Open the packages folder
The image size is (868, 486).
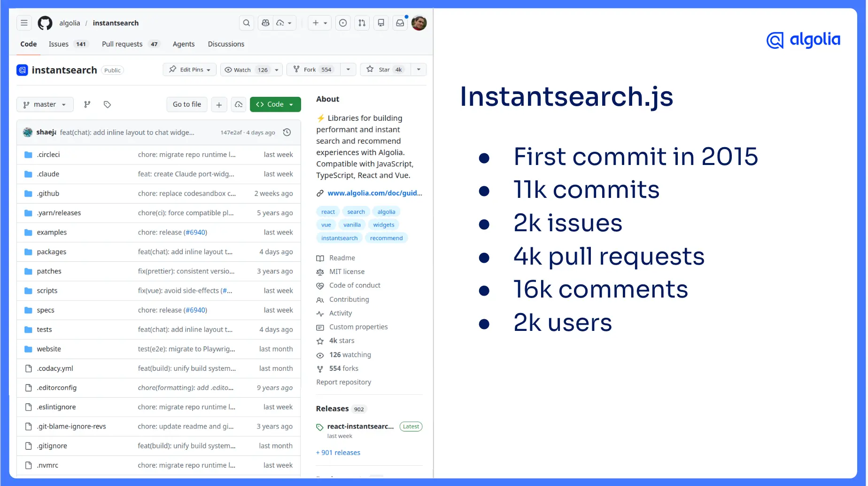pos(52,252)
